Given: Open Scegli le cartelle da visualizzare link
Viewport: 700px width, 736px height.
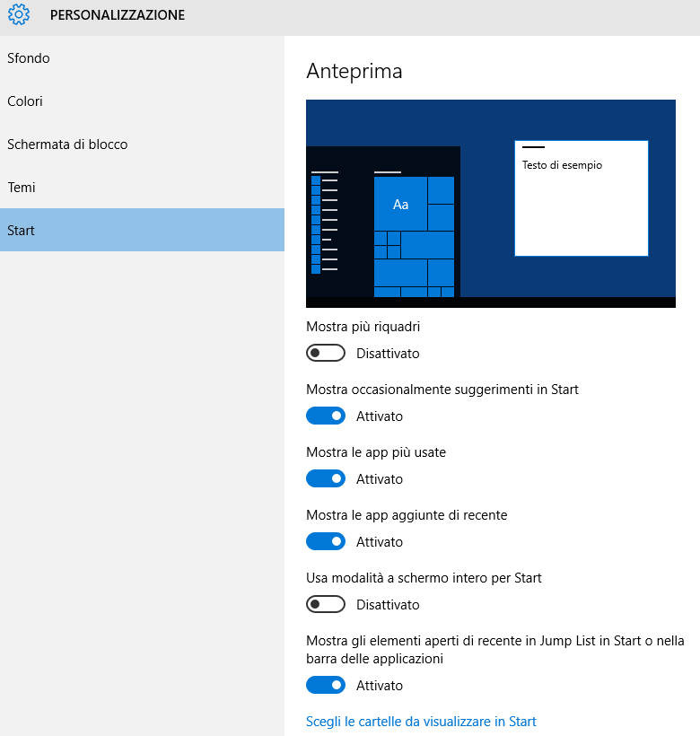Looking at the screenshot, I should (421, 722).
